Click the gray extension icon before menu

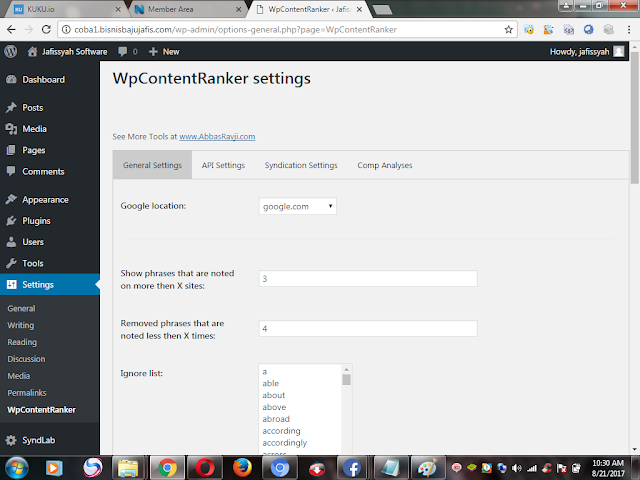(609, 29)
